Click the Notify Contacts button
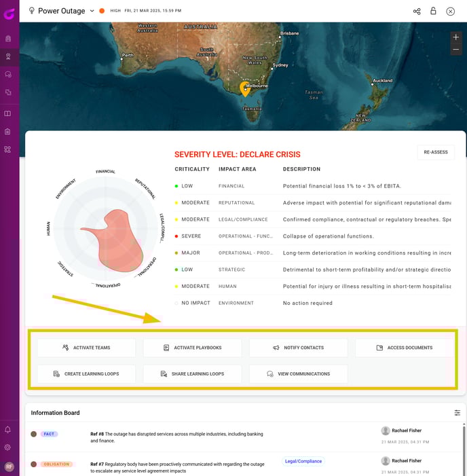The width and height of the screenshot is (467, 476). 298,348
